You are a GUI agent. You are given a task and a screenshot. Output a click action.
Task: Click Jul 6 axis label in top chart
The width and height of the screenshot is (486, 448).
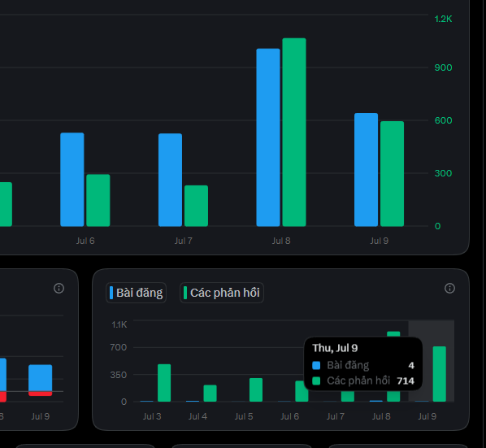coord(85,241)
